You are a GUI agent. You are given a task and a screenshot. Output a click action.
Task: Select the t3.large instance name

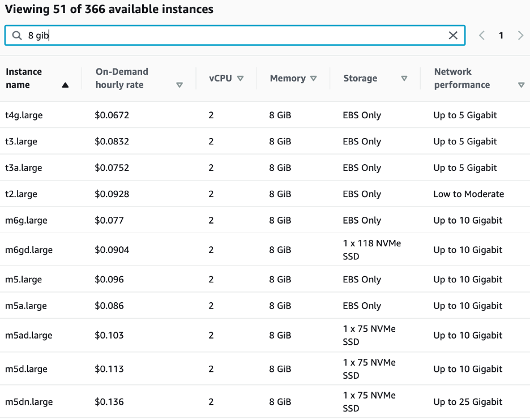coord(22,142)
